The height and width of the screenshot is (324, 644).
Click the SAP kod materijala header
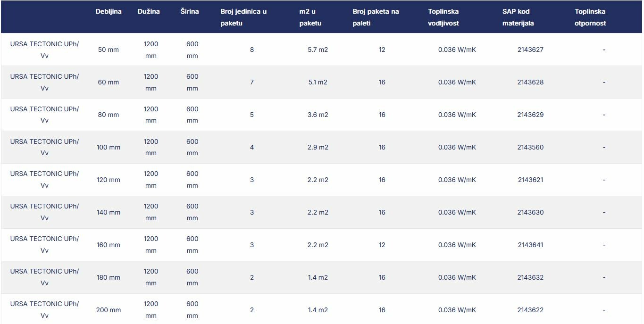[518, 17]
